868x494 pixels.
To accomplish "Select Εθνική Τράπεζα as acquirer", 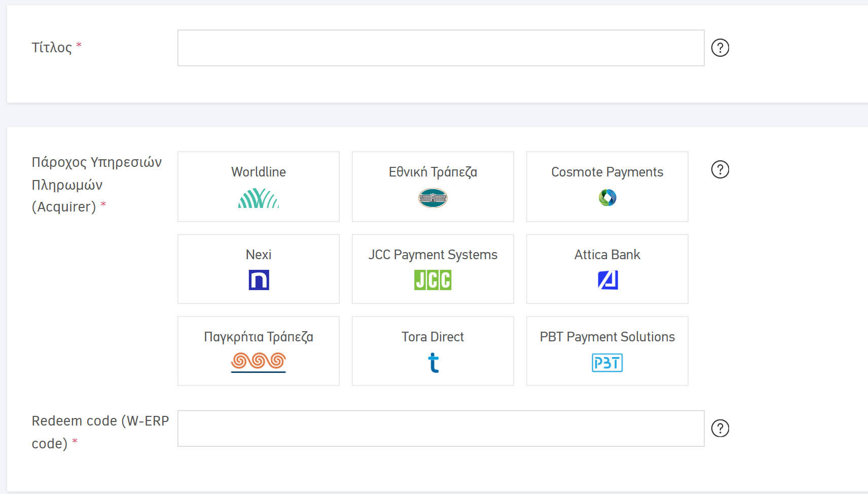I will tap(433, 187).
